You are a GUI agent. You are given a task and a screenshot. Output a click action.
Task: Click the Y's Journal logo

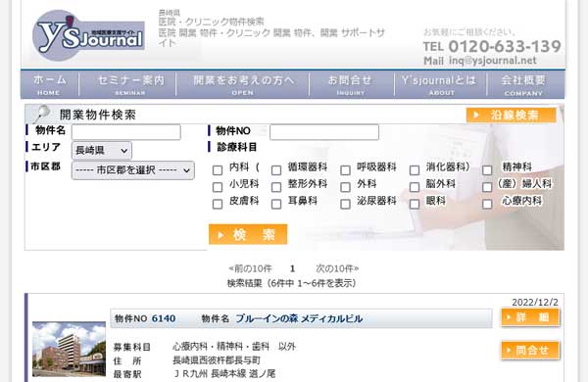pos(88,35)
